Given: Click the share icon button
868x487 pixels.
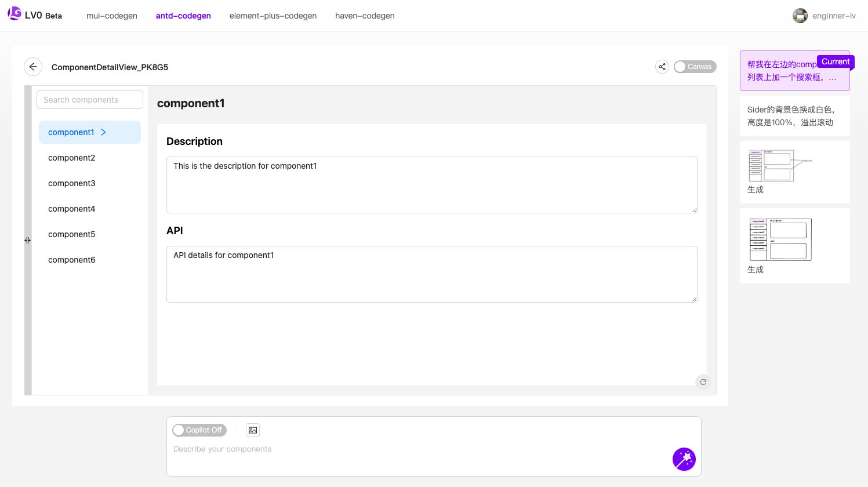Looking at the screenshot, I should 662,67.
